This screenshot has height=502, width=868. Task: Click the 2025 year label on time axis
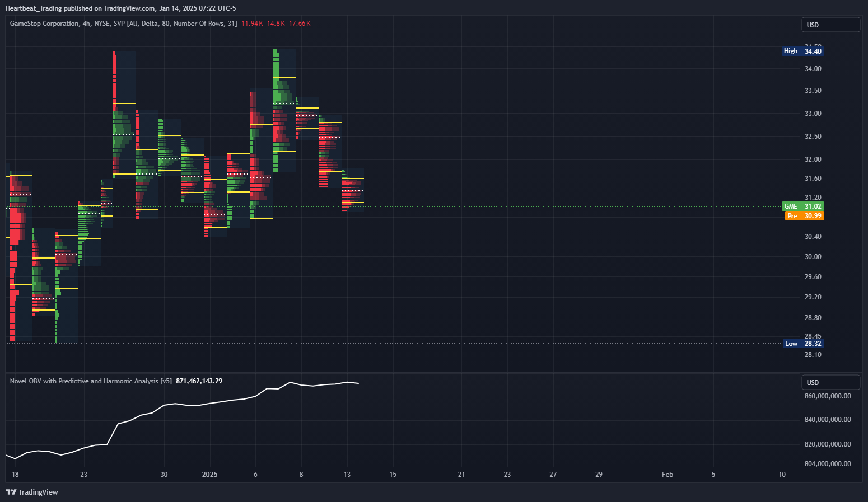click(x=209, y=475)
